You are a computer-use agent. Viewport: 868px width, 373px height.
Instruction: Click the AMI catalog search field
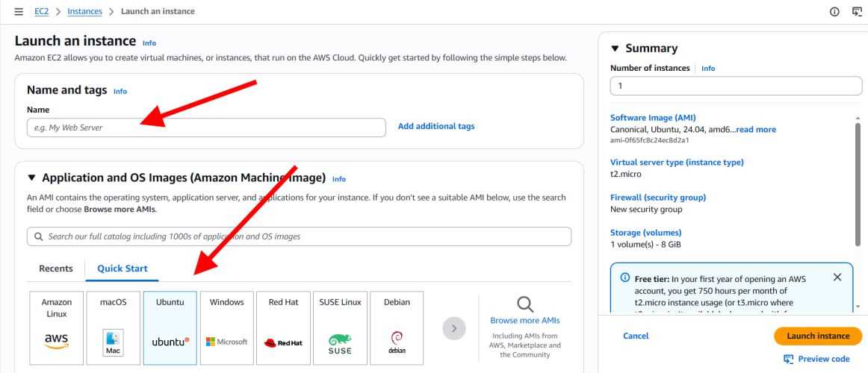(x=299, y=236)
